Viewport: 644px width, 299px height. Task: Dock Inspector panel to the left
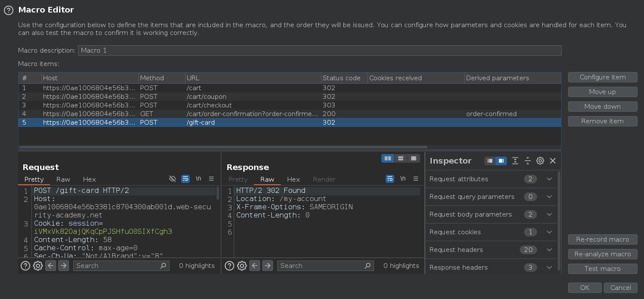pos(490,161)
